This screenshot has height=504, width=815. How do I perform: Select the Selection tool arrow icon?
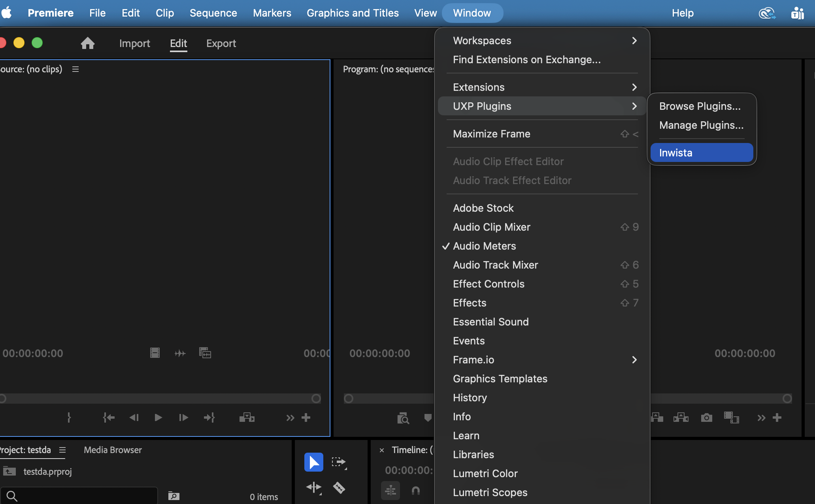point(314,462)
